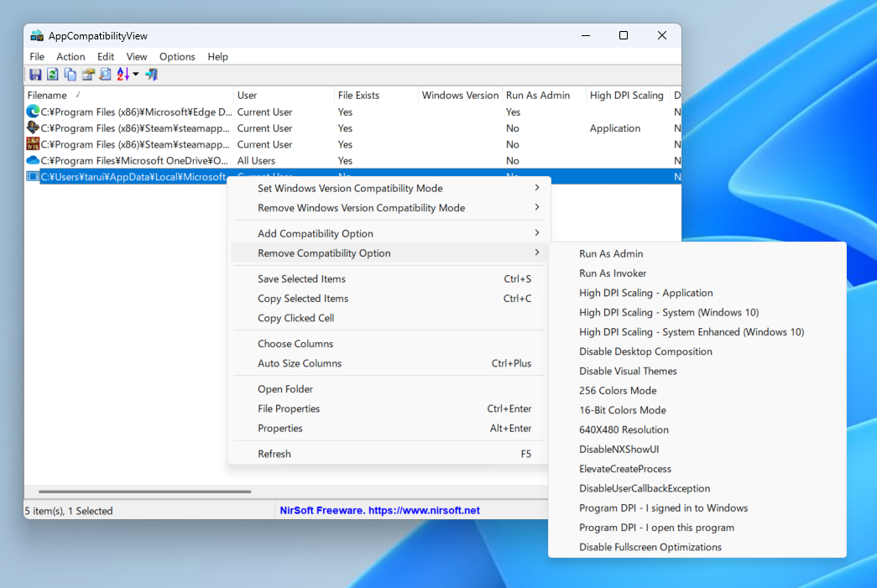
Task: Select High DPI Scaling - System Enhanced
Action: (697, 332)
